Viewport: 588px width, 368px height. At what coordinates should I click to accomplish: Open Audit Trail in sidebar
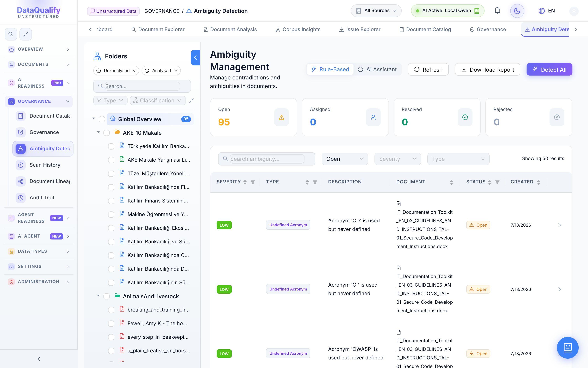[x=43, y=198]
